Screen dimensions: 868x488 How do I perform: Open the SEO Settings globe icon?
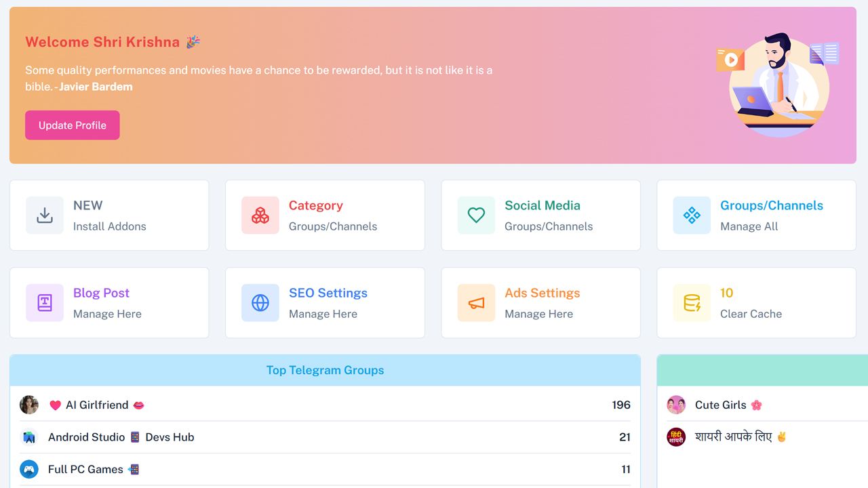pos(260,303)
